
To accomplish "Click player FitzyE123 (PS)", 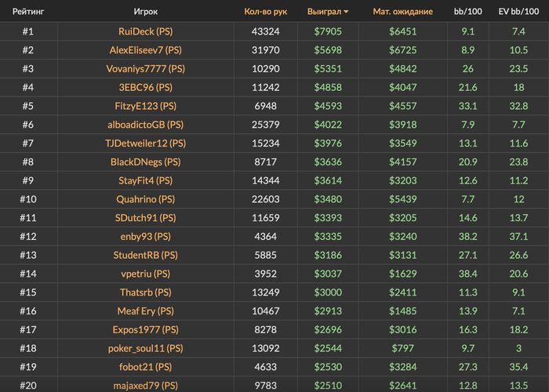I will click(145, 106).
